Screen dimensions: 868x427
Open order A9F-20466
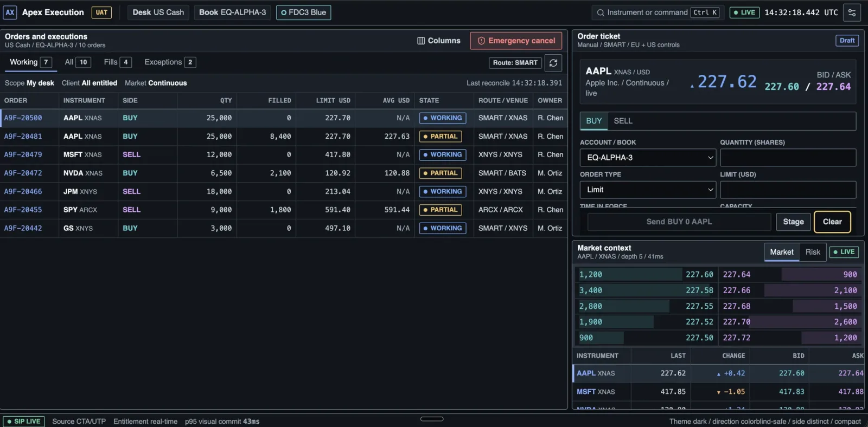(x=23, y=192)
